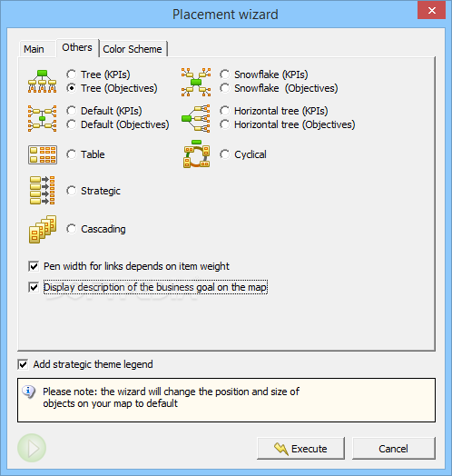Click the green play arrow icon
452x476 pixels.
pos(32,448)
